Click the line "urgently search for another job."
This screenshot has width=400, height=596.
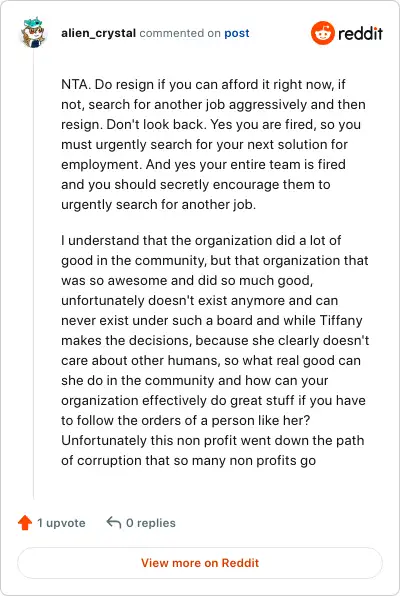(x=159, y=204)
